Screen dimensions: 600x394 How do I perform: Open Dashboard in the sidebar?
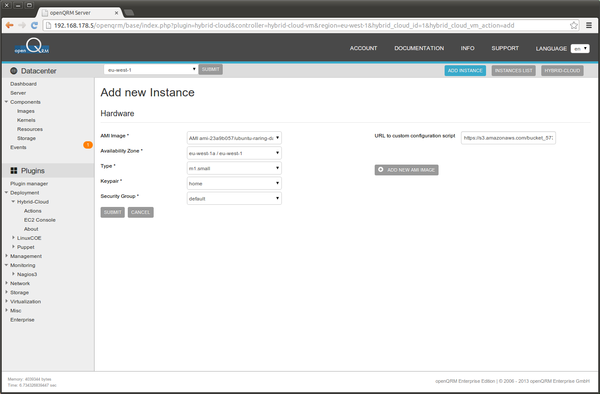tap(23, 84)
